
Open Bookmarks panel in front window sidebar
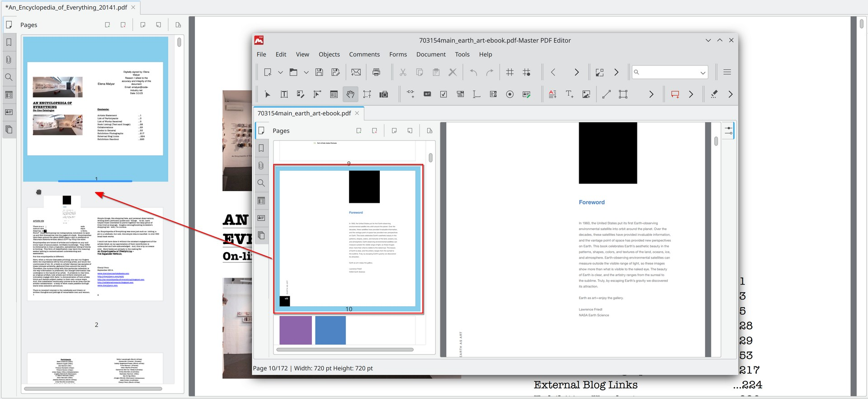261,148
